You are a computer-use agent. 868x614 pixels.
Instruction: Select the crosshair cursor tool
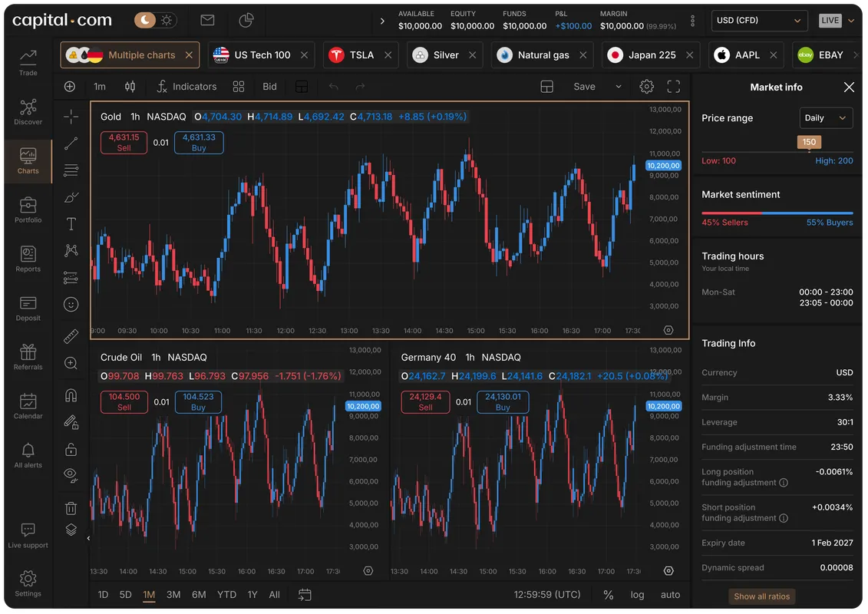click(71, 116)
